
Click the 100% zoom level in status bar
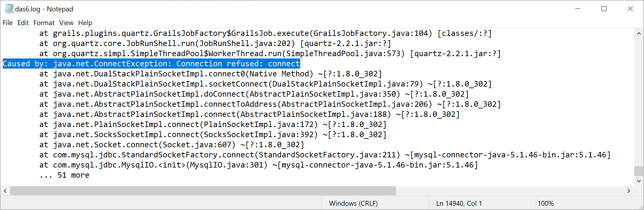click(x=546, y=203)
